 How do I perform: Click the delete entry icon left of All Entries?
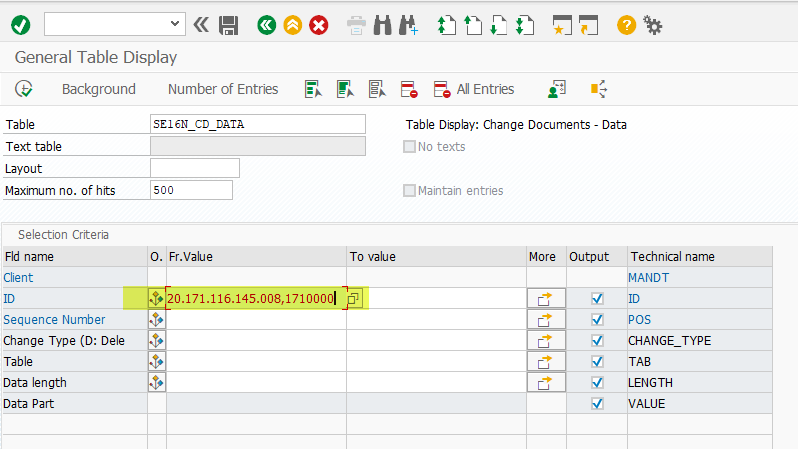pos(409,89)
